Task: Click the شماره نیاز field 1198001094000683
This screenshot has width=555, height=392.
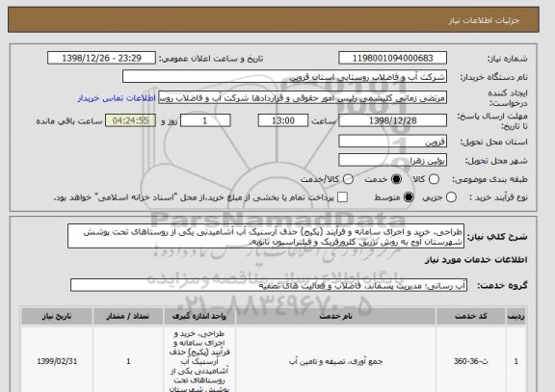Action: (392, 58)
